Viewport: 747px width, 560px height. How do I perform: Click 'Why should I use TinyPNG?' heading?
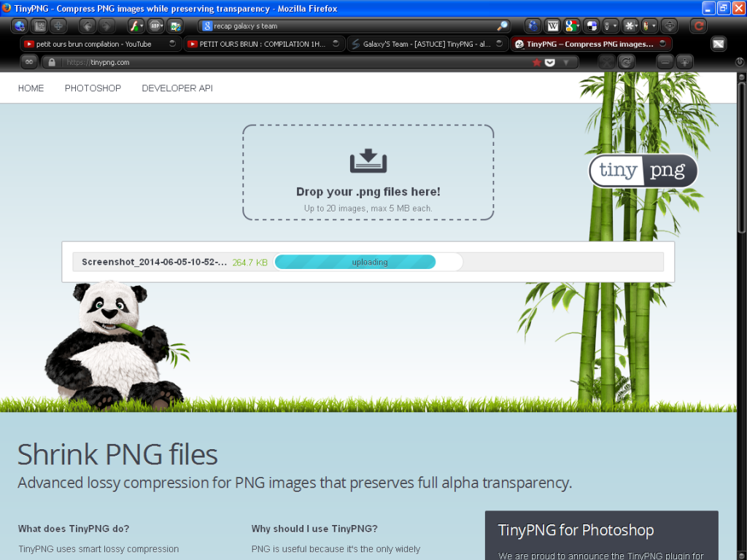coord(314,529)
